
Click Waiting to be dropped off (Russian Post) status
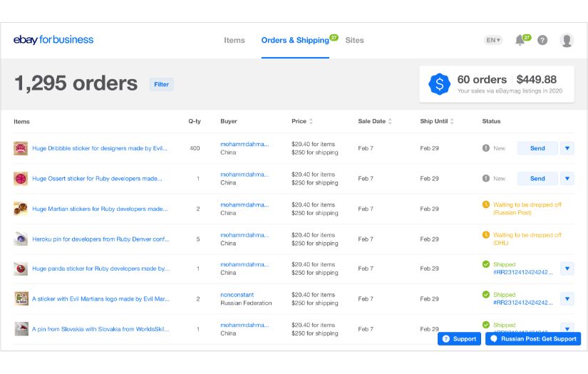[x=527, y=208]
